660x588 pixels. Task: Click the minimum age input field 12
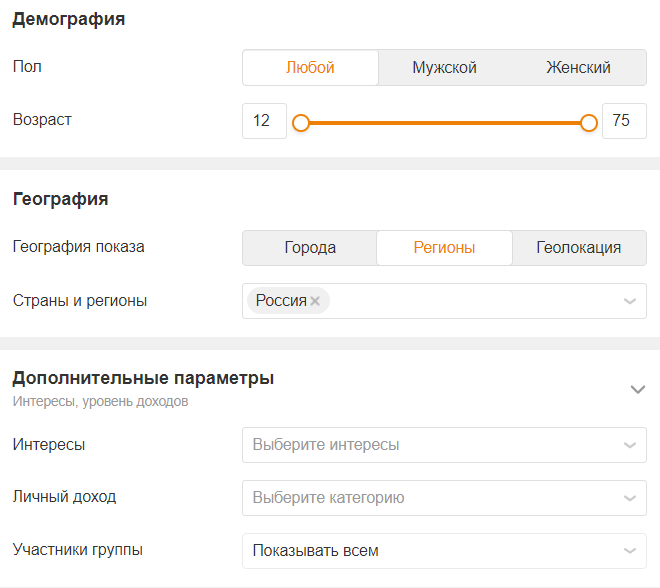coord(264,121)
